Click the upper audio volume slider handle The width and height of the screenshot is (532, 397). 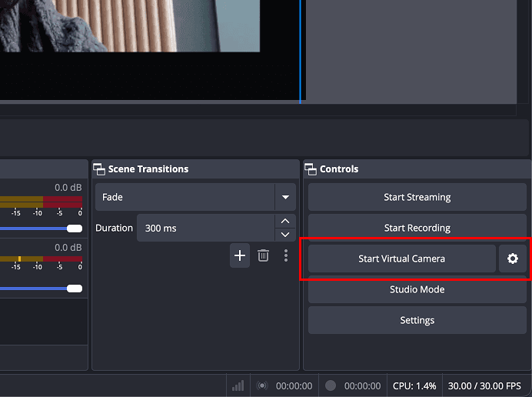point(75,229)
